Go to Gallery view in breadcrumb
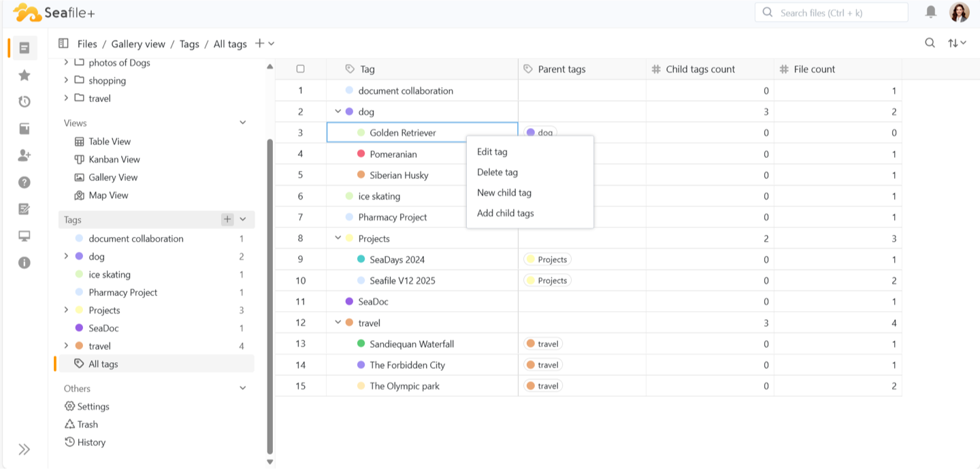This screenshot has width=980, height=469. point(138,44)
